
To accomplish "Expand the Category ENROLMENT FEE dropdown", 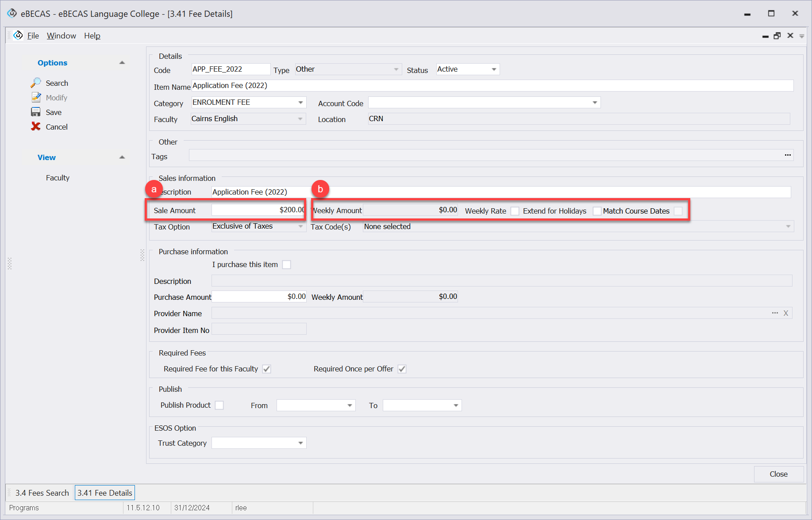I will point(300,103).
